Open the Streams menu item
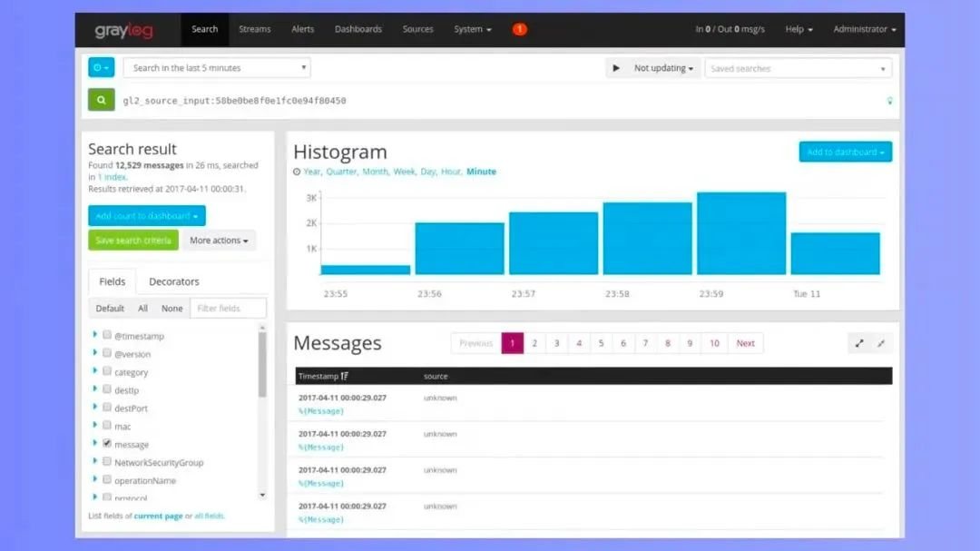The image size is (980, 551). point(254,29)
